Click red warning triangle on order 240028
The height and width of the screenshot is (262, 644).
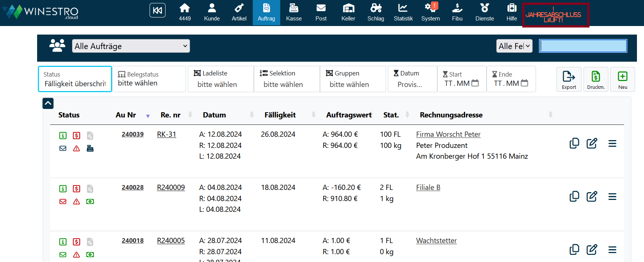(76, 202)
